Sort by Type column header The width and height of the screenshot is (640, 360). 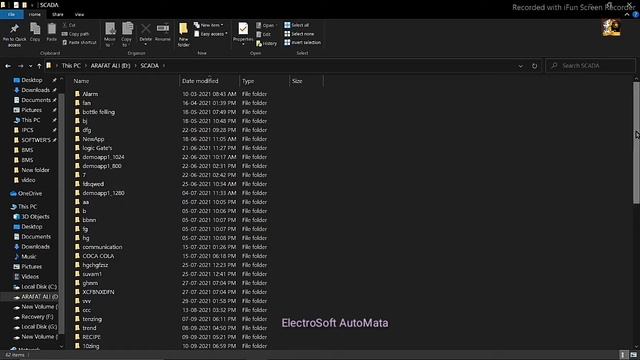click(264, 81)
